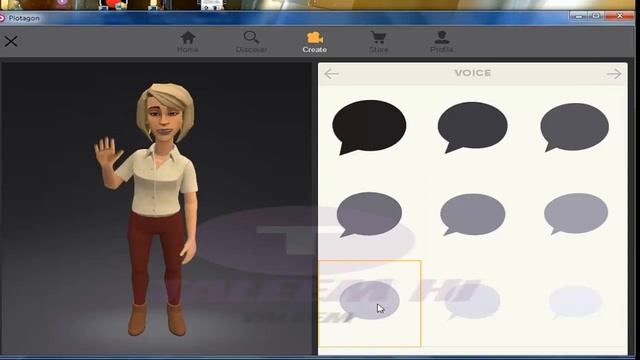This screenshot has height=360, width=640.
Task: Open the Discover tab
Action: [x=251, y=42]
